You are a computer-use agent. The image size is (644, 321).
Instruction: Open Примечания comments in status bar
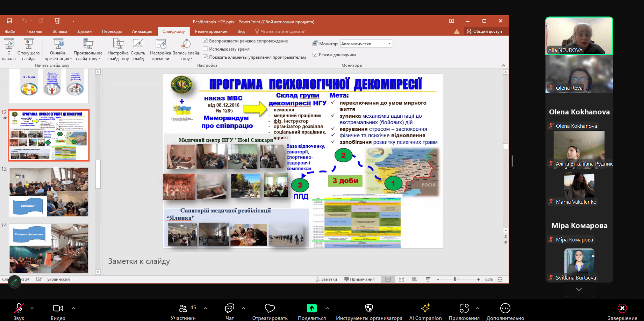tap(359, 279)
